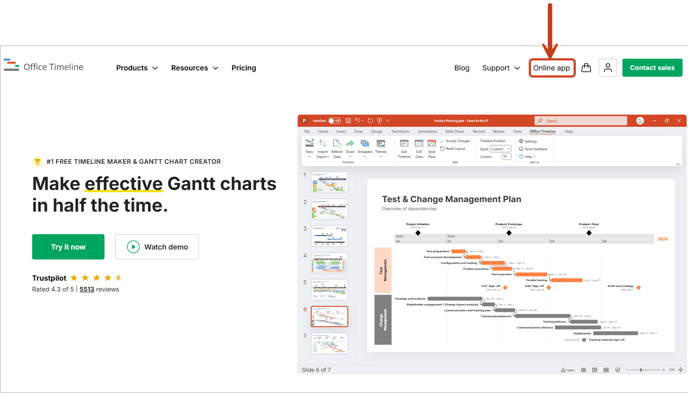The width and height of the screenshot is (688, 393).
Task: Click the Online app link
Action: coord(552,68)
